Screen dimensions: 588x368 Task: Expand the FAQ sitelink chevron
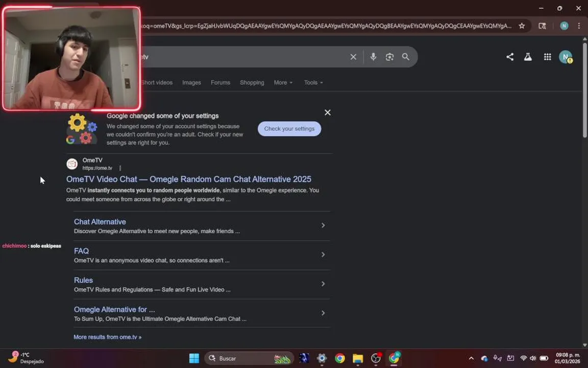coord(323,255)
